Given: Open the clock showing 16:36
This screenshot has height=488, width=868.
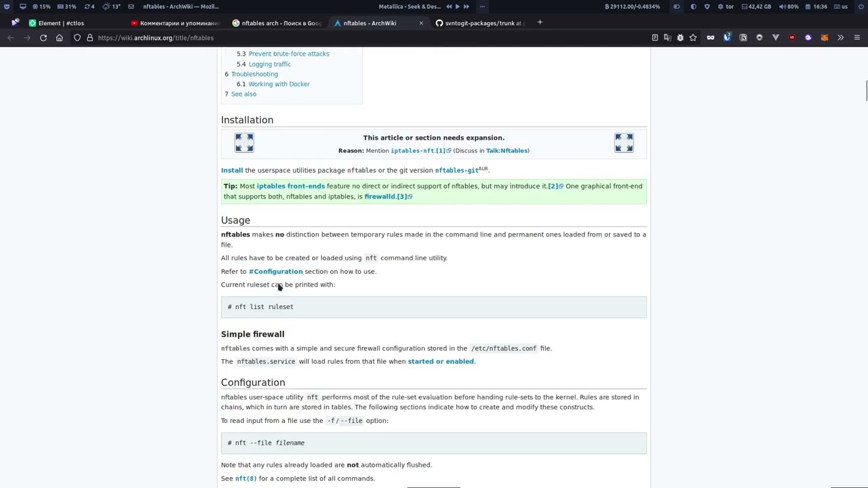Looking at the screenshot, I should (816, 7).
